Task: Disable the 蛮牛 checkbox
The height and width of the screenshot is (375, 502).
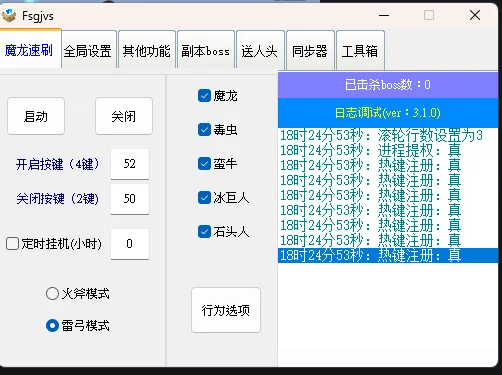Action: coord(204,164)
